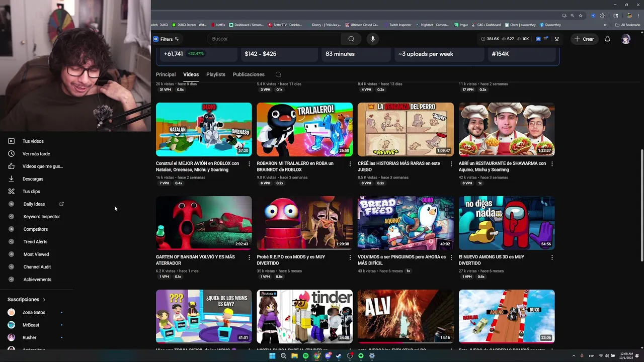Open All Bookmarks folder
Viewport: 644px width, 362px height.
coord(628,25)
